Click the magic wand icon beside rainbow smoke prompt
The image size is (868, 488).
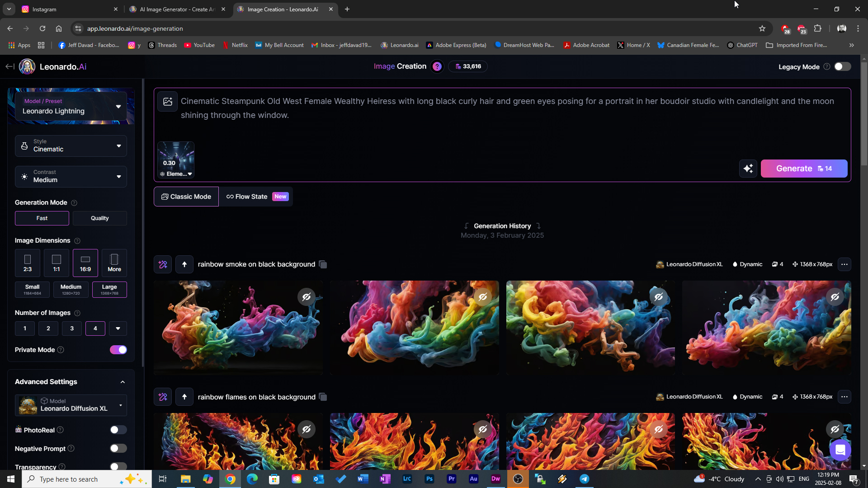point(163,264)
